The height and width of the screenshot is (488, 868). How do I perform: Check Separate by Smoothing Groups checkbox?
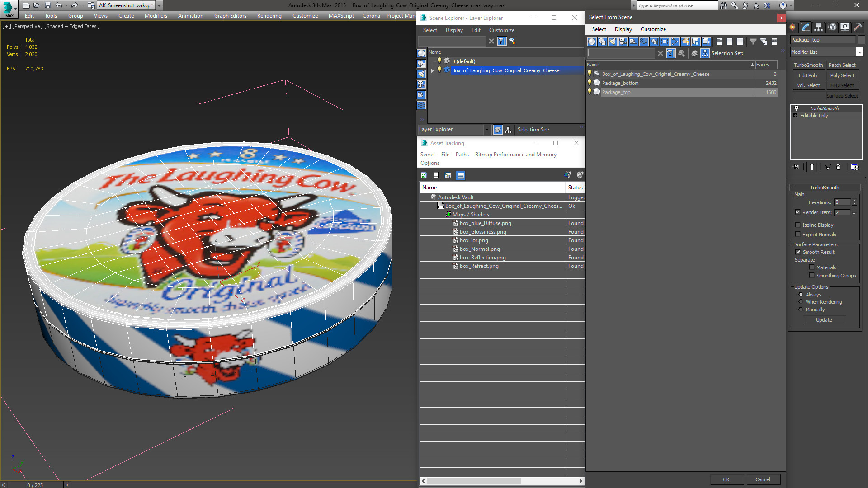point(811,276)
